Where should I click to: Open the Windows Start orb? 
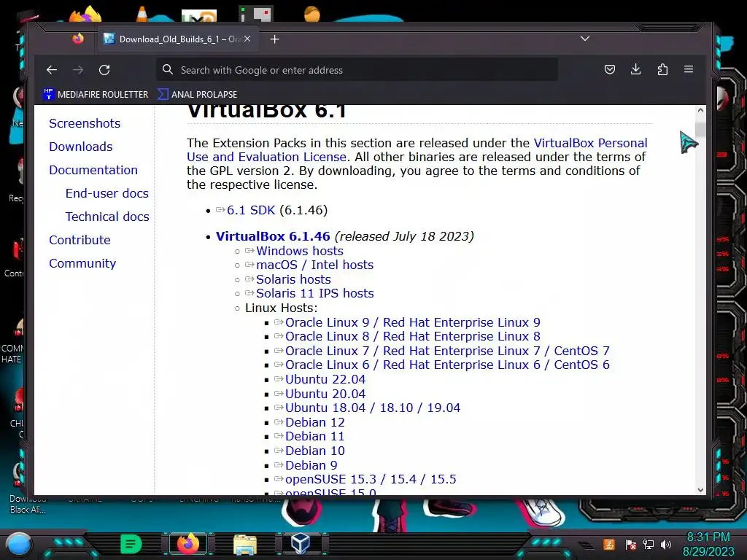[18, 544]
